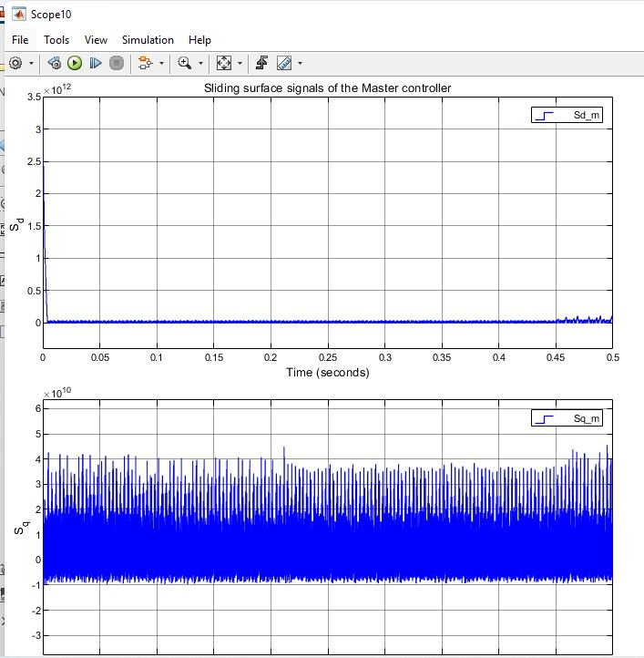Click the Highlight Simulink Block icon
644x658 pixels.
click(x=144, y=63)
